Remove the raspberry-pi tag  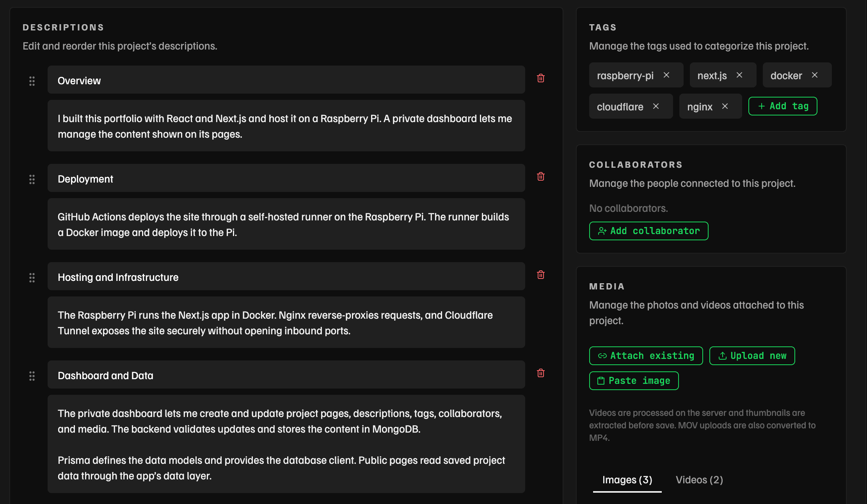pyautogui.click(x=666, y=75)
